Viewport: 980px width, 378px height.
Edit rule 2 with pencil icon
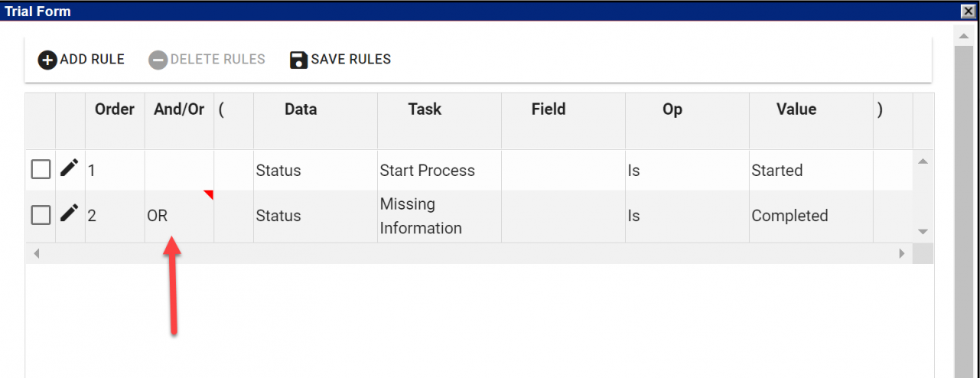[70, 214]
